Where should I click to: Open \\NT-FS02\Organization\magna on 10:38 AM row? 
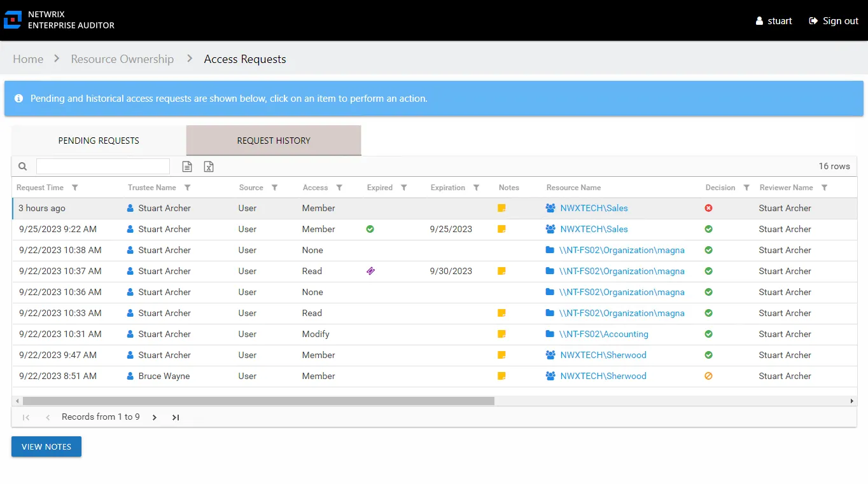[x=622, y=250]
